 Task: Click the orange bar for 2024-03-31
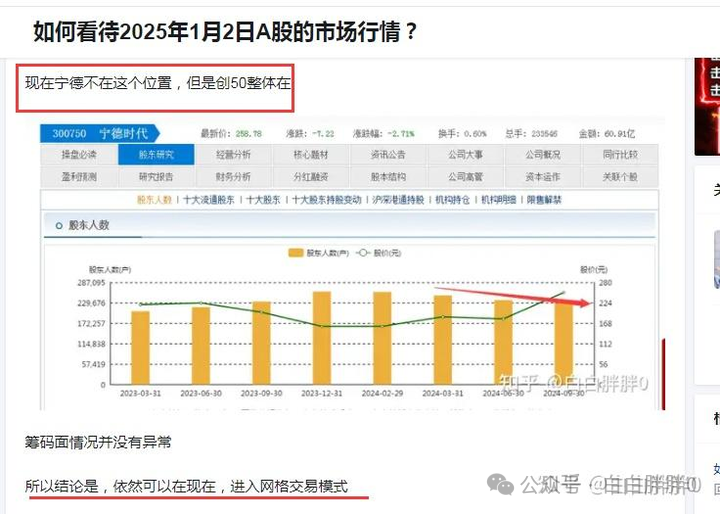(443, 340)
